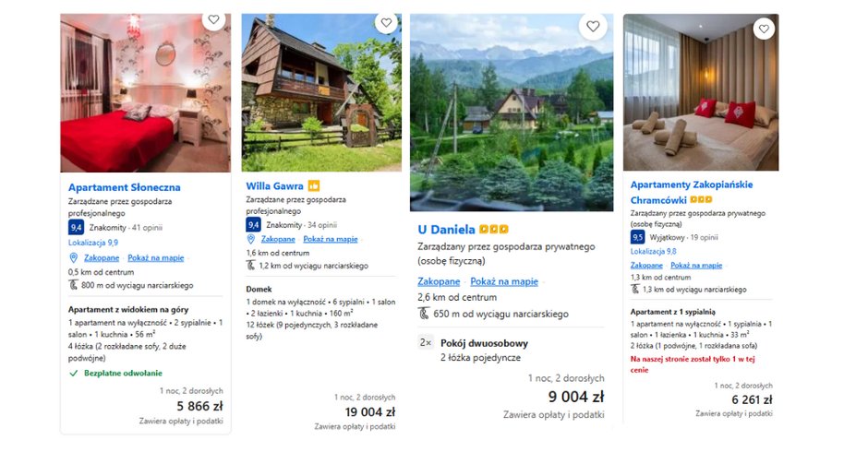Open Apartament Słoneczna listing title
The height and width of the screenshot is (464, 868).
click(124, 187)
